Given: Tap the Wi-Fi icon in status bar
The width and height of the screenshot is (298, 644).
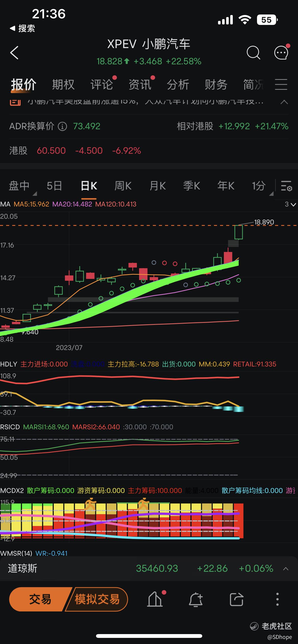Looking at the screenshot, I should pyautogui.click(x=245, y=20).
